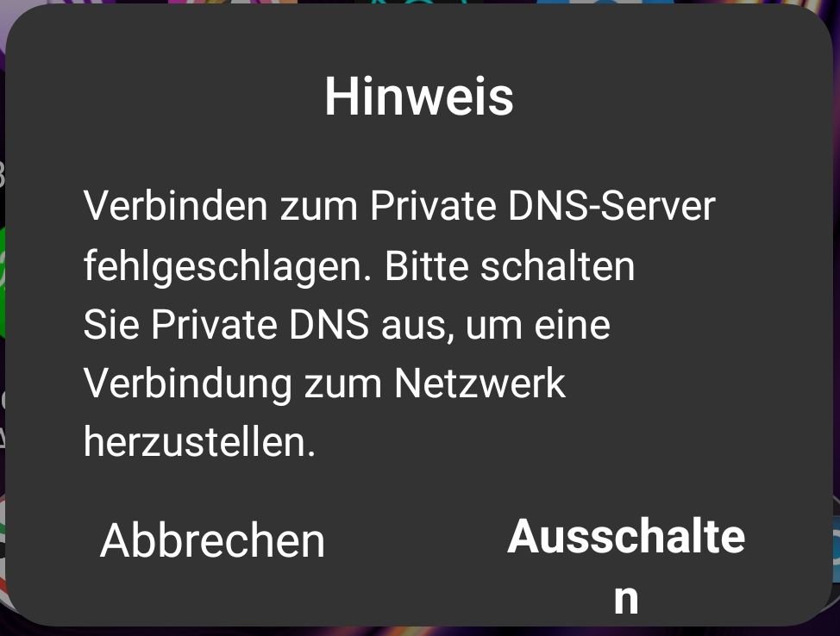Click the word 'herzustellen.' in the message
The height and width of the screenshot is (636, 840).
click(199, 443)
